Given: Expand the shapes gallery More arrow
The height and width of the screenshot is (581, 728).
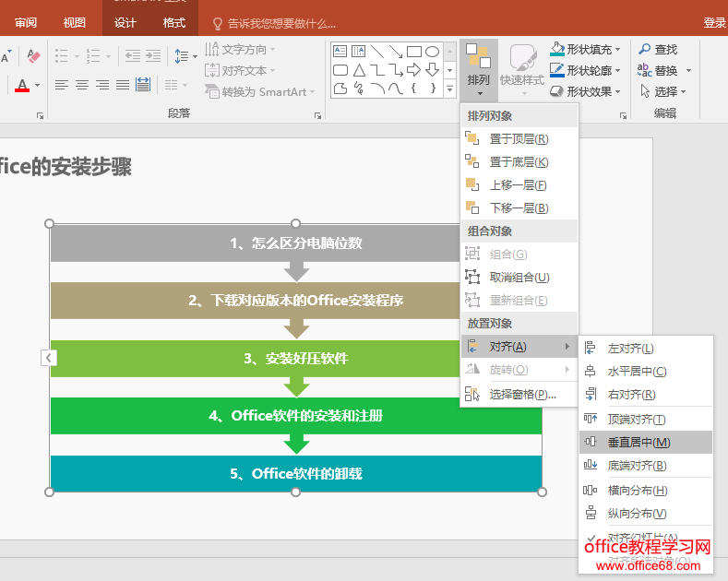Looking at the screenshot, I should [449, 88].
